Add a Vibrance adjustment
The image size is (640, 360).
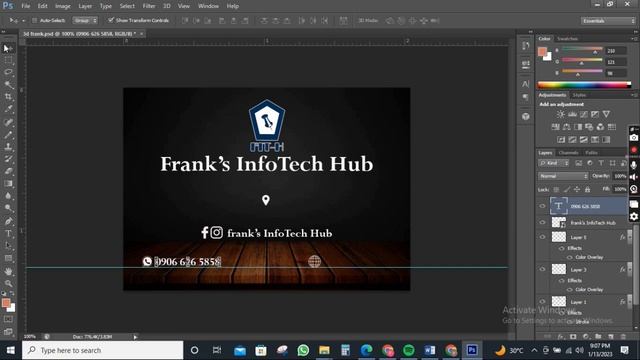click(x=607, y=114)
